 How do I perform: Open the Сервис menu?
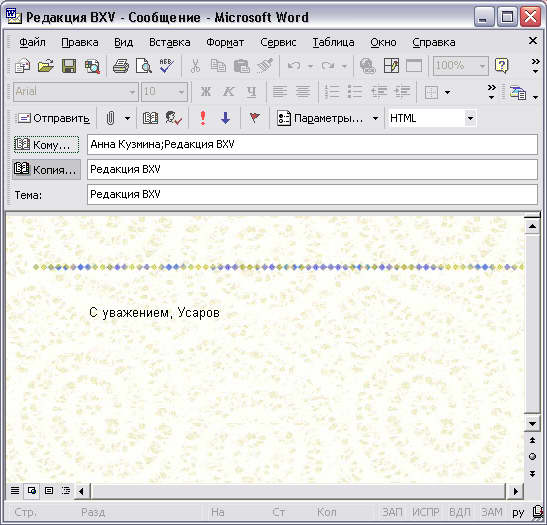pos(278,42)
